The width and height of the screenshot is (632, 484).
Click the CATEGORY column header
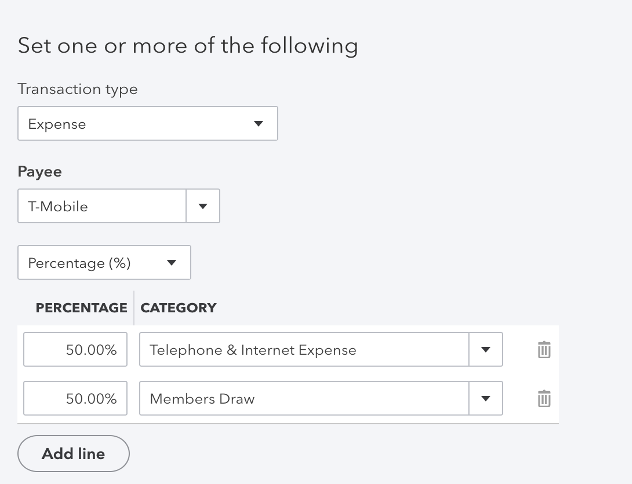179,308
